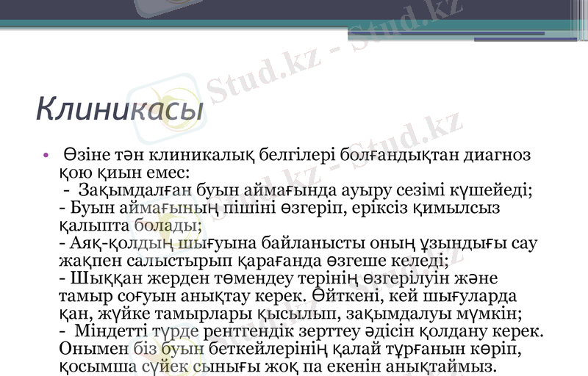Click the line "Онымен біз буын беткейлерінің"

[290, 349]
